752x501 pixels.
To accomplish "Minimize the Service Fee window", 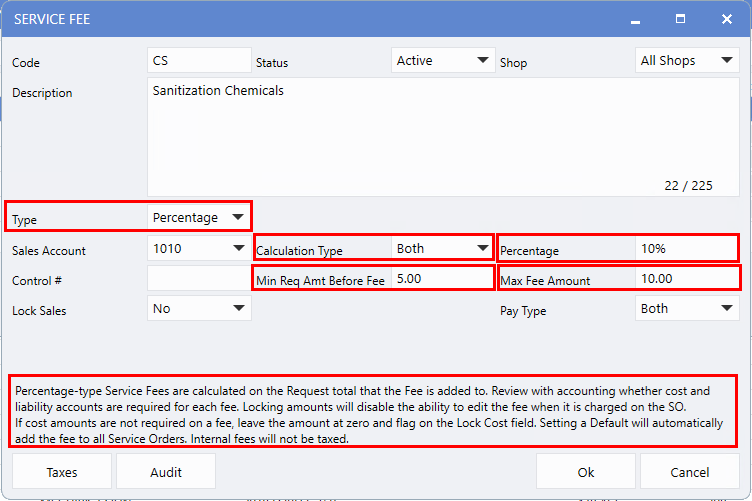I will click(x=634, y=19).
